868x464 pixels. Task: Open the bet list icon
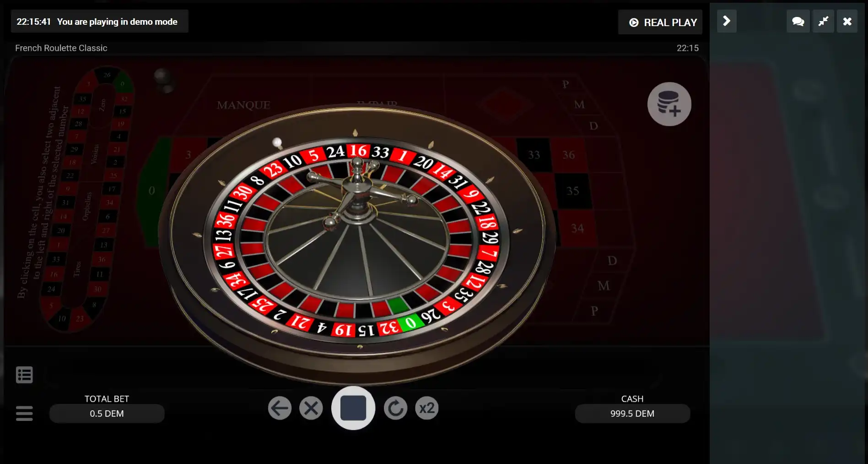(24, 375)
